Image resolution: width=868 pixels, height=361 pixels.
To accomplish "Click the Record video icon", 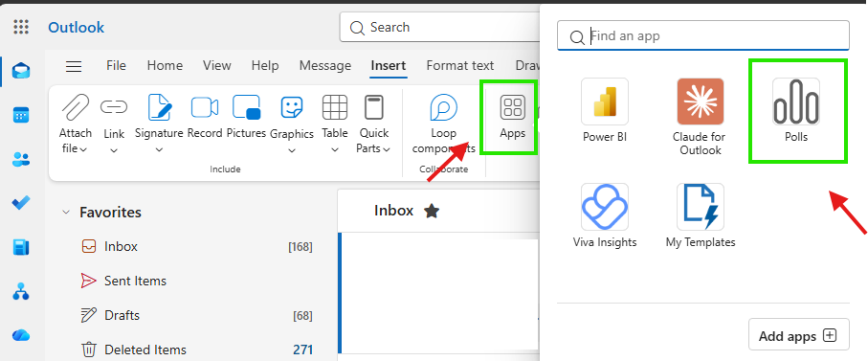I will coord(204,107).
